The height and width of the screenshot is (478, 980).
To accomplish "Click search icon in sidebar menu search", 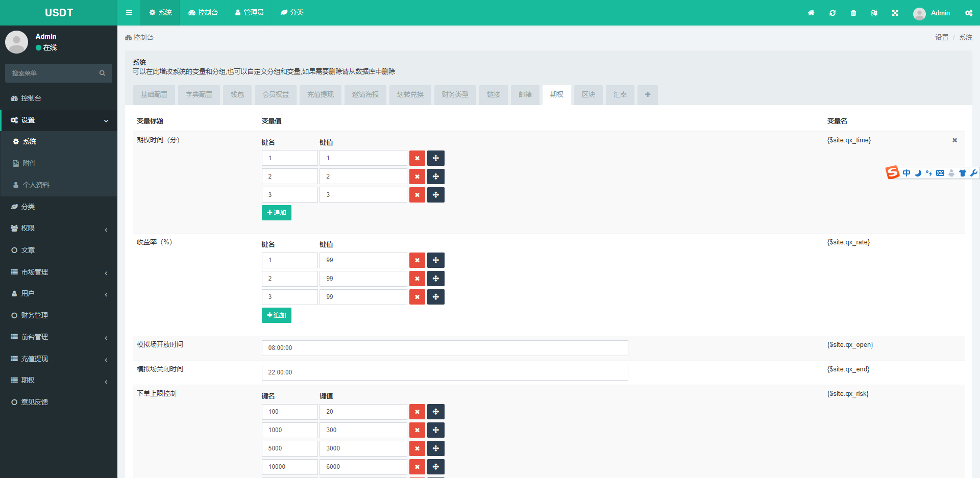I will click(x=102, y=73).
